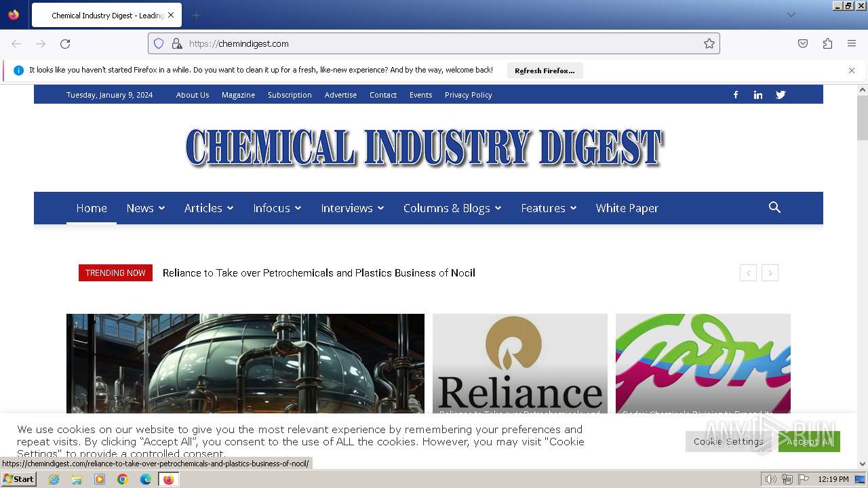Image resolution: width=868 pixels, height=488 pixels.
Task: Expand the Articles dropdown menu
Action: tap(209, 208)
